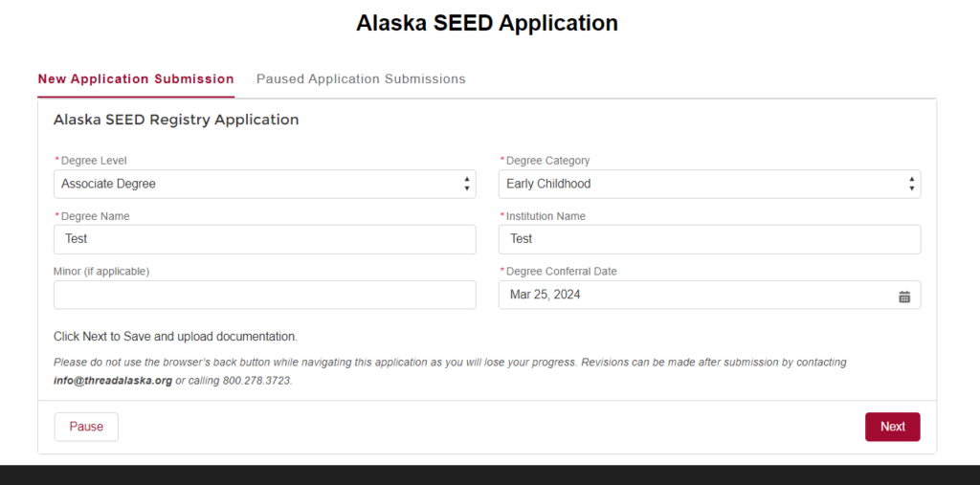This screenshot has height=485, width=980.
Task: Click the Alaska SEED Registry Application heading
Action: tap(176, 120)
